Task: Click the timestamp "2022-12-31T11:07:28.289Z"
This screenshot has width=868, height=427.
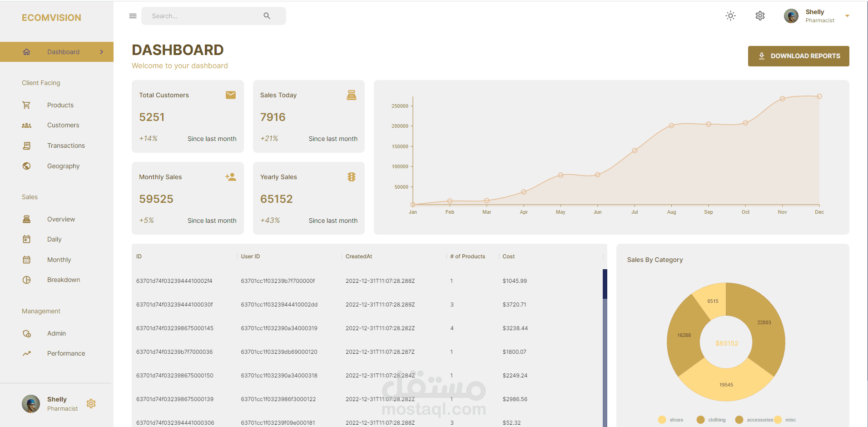Action: point(380,305)
